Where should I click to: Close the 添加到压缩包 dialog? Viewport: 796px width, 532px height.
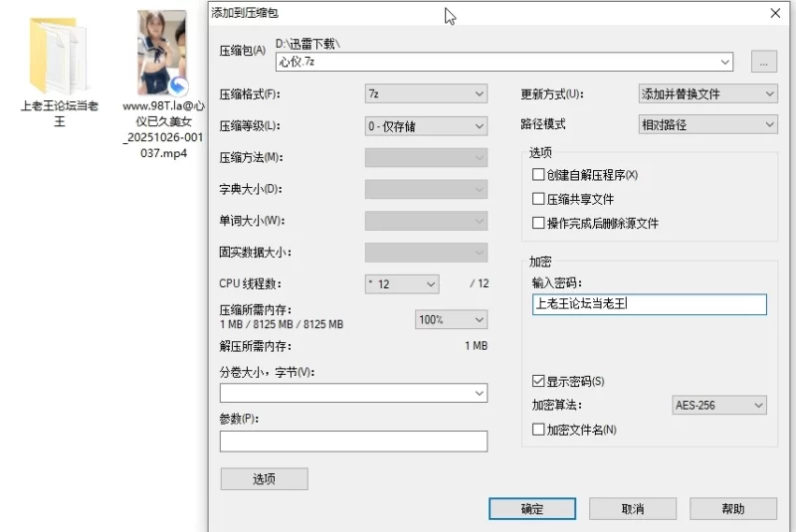click(775, 13)
